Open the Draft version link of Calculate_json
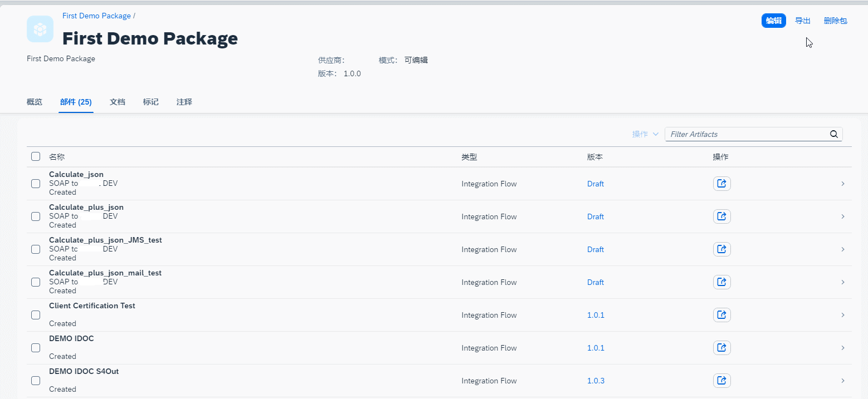Screen dimensions: 868x399 coord(595,183)
